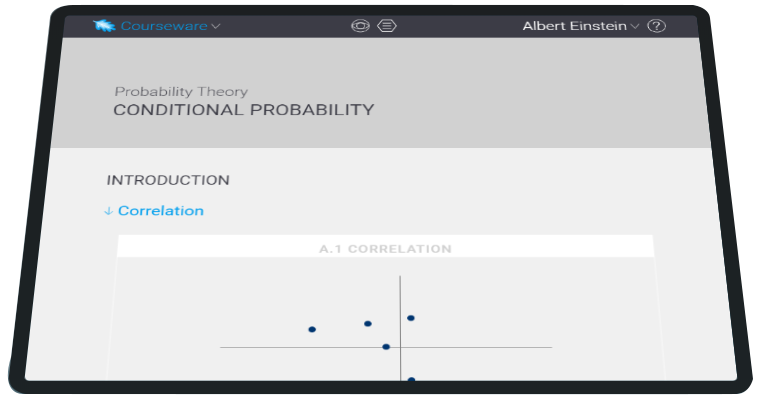Select the data point on horizontal axis
This screenshot has height=401, width=760.
[x=386, y=347]
